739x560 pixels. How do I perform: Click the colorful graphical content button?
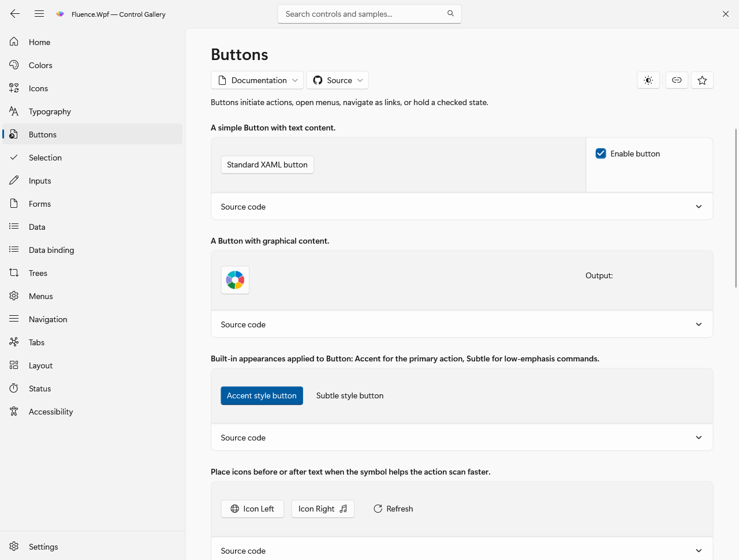click(235, 280)
